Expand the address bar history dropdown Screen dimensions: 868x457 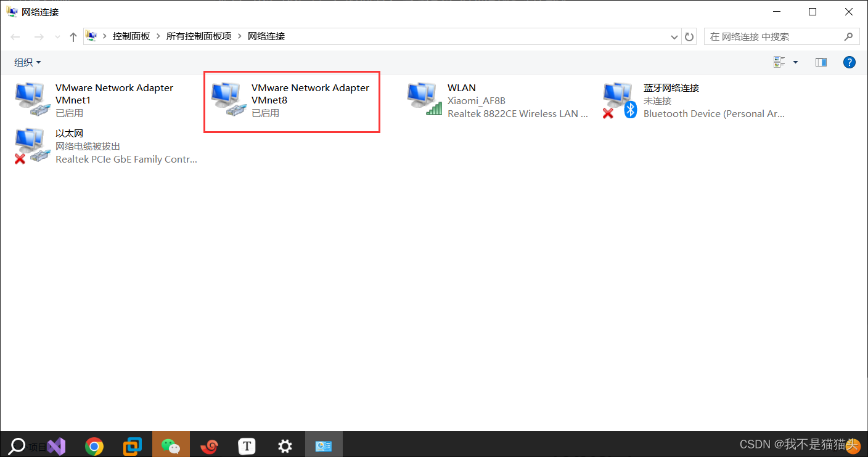coord(674,37)
